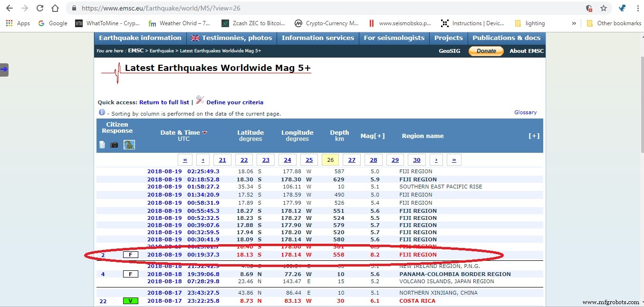Open the For seismologists menu

[394, 38]
